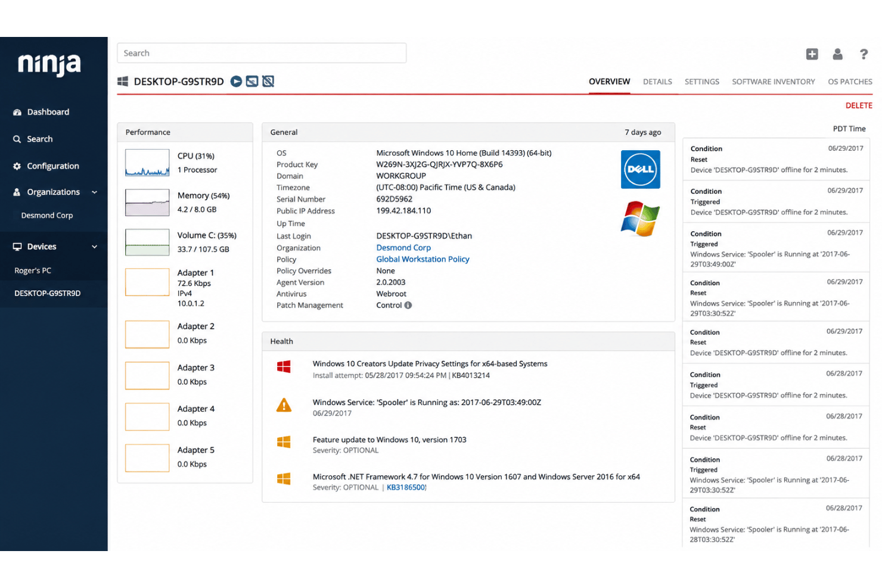Click the orange warning triangle for Spooler

click(x=284, y=405)
